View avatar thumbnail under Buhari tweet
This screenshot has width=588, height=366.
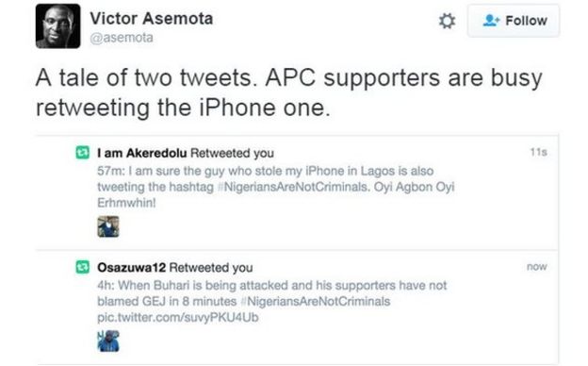click(108, 341)
